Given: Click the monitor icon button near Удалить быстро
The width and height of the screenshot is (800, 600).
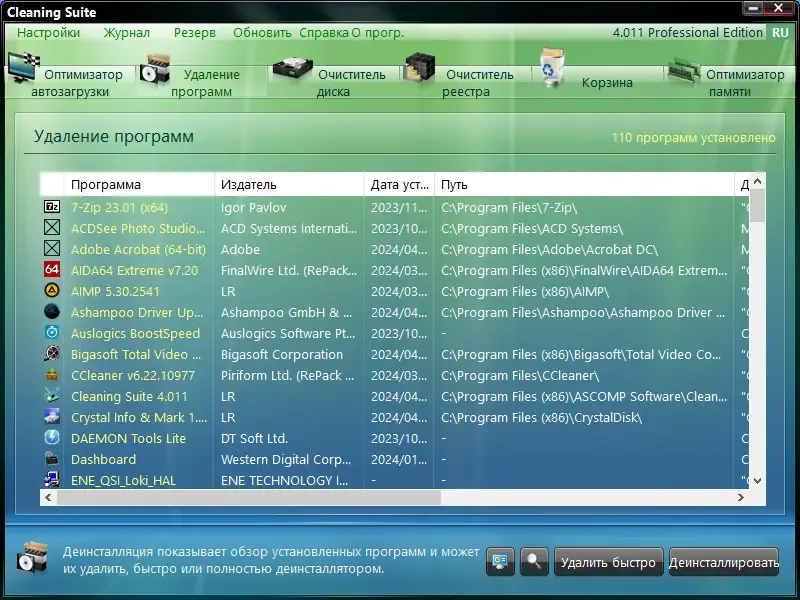Looking at the screenshot, I should click(x=500, y=562).
